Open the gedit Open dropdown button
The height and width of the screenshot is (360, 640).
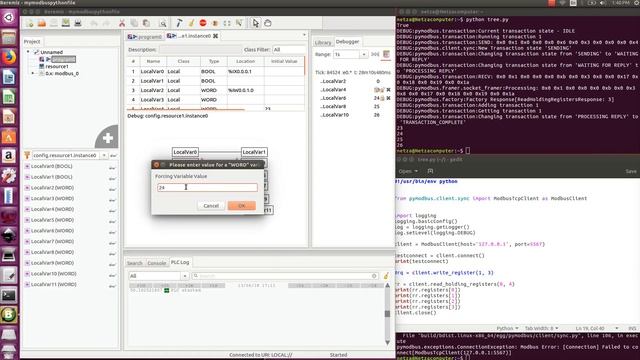pos(408,171)
